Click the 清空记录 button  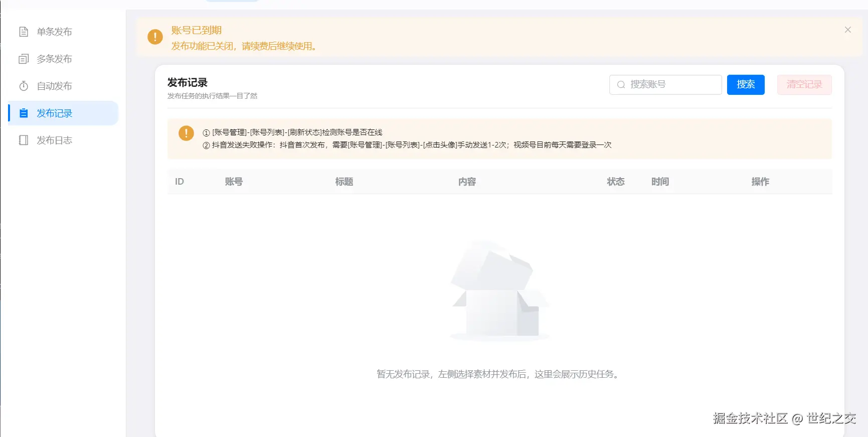pos(804,84)
